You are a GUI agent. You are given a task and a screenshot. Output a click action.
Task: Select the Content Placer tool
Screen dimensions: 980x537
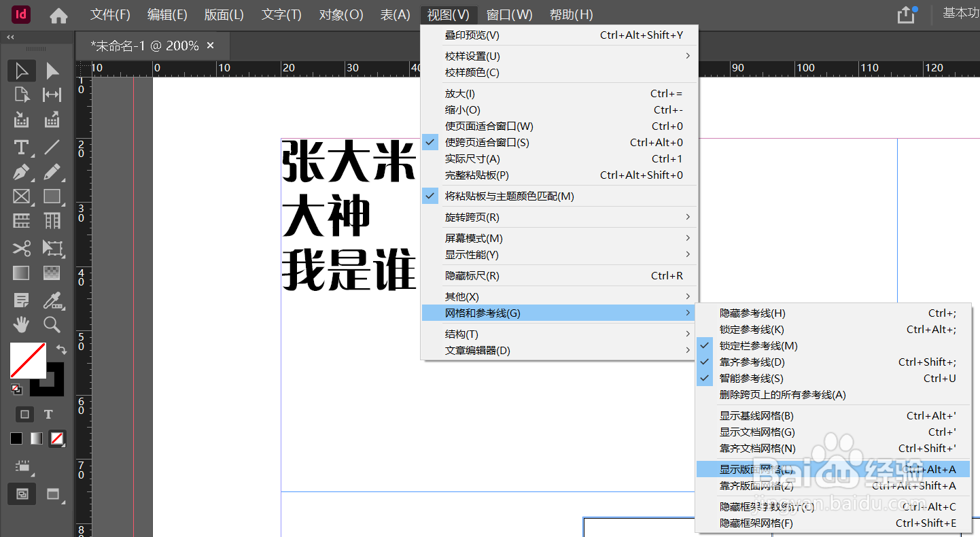click(52, 120)
